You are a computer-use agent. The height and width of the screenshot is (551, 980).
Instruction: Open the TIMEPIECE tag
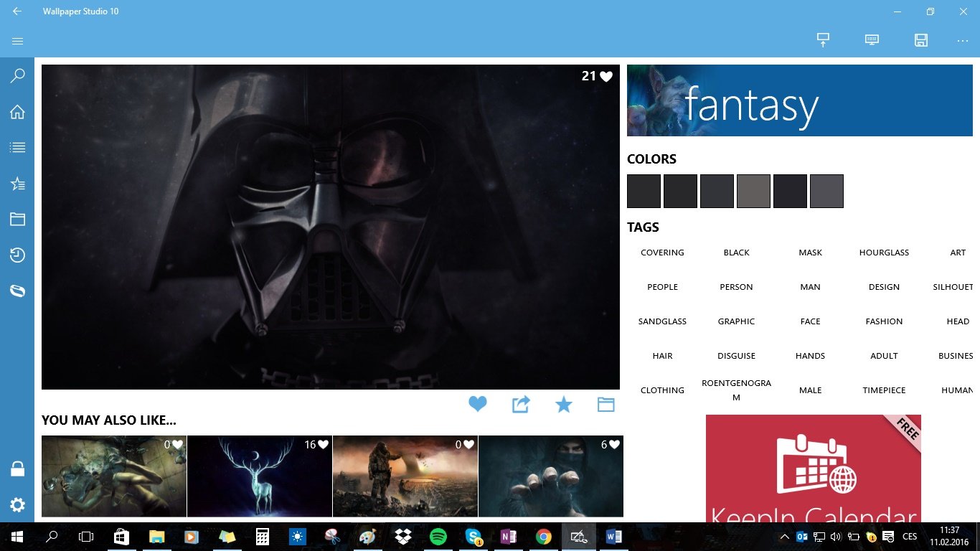point(884,390)
